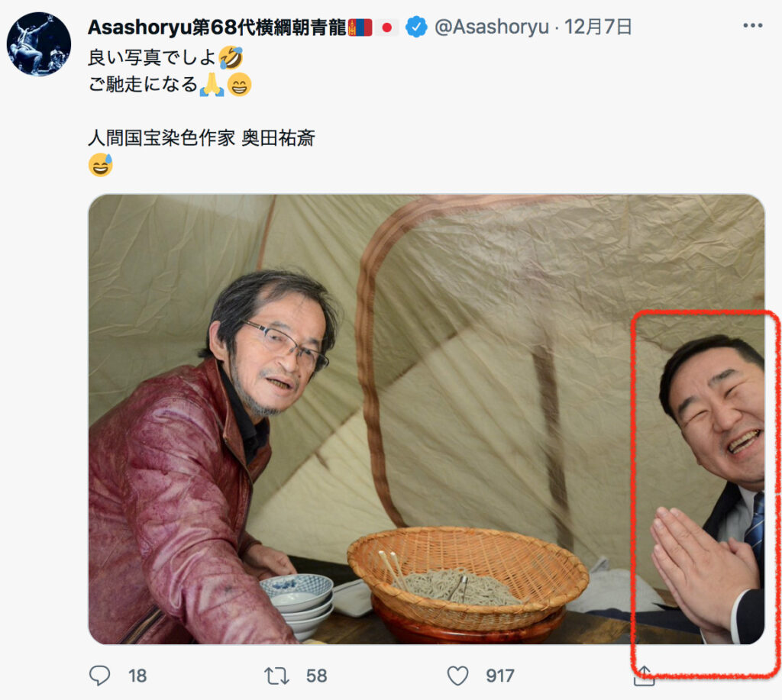This screenshot has width=782, height=700.
Task: Open the Asashoryu profile avatar
Action: tap(39, 44)
